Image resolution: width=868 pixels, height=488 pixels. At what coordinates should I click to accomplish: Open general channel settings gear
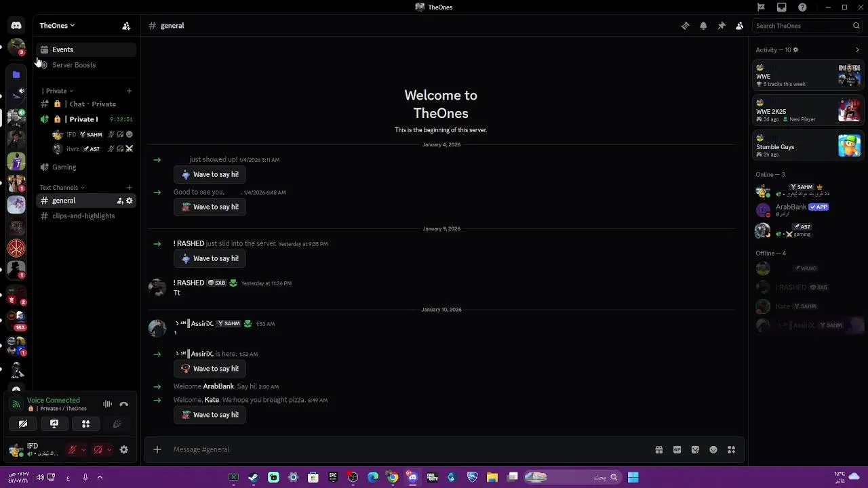(130, 201)
